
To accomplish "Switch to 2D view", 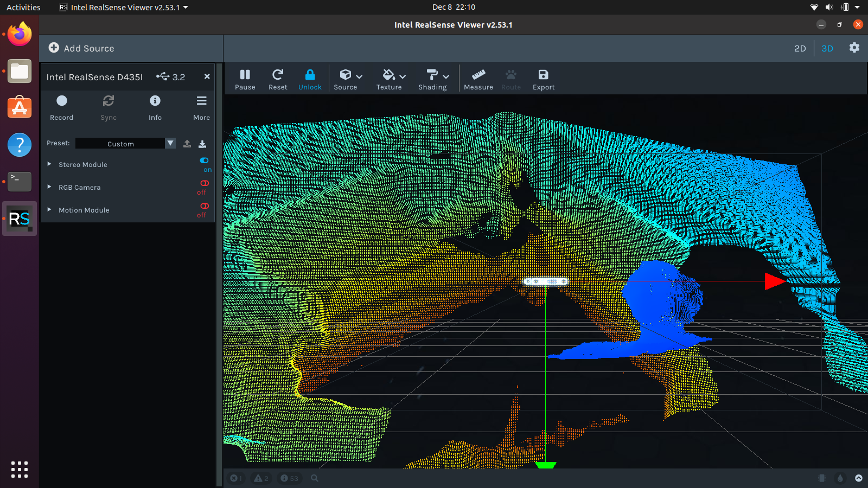I will 800,48.
